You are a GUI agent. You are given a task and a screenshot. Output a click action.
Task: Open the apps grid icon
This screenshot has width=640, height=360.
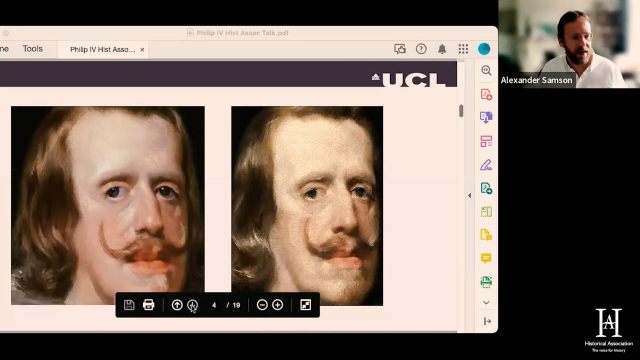pos(463,49)
